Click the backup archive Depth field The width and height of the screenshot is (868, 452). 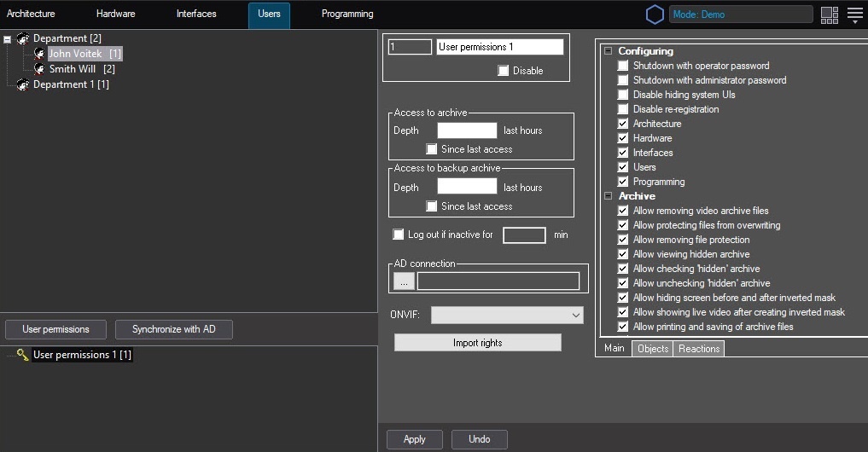[467, 186]
